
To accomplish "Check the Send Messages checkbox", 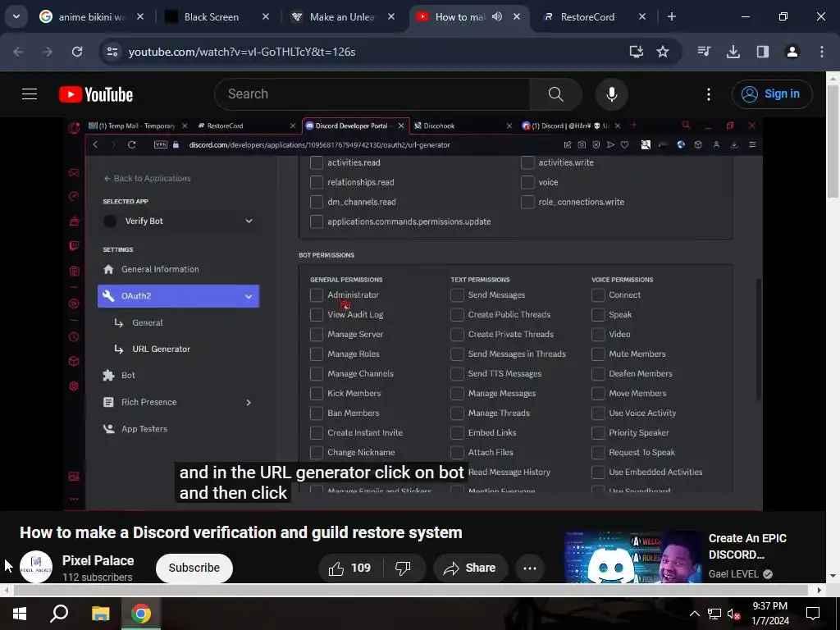I will pyautogui.click(x=457, y=295).
